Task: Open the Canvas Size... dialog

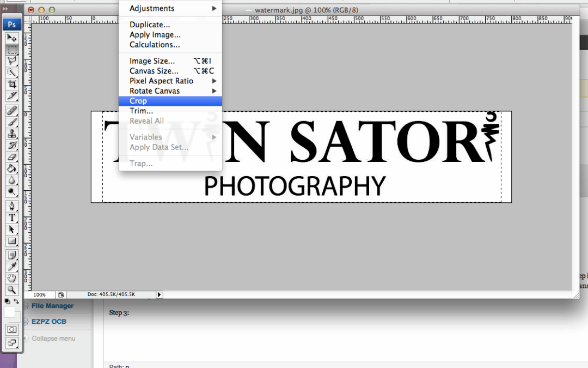Action: click(170, 71)
